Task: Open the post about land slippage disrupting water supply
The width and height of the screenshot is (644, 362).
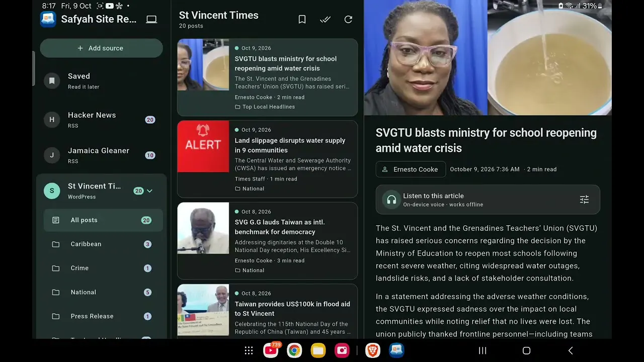Action: point(267,159)
